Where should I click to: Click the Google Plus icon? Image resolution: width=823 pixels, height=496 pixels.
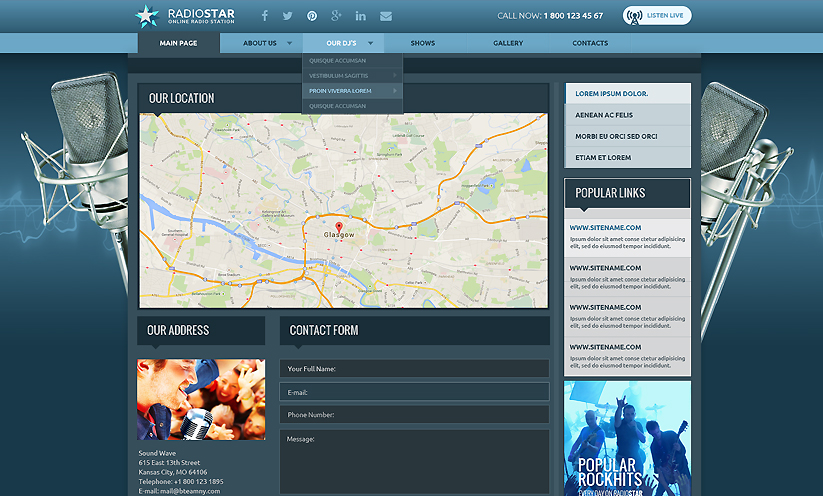pos(336,16)
